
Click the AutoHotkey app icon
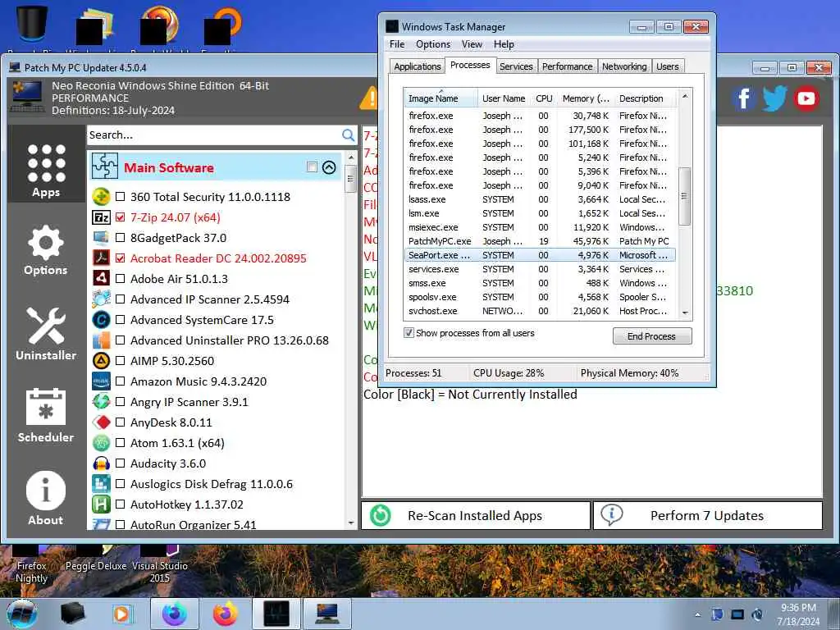click(x=101, y=504)
